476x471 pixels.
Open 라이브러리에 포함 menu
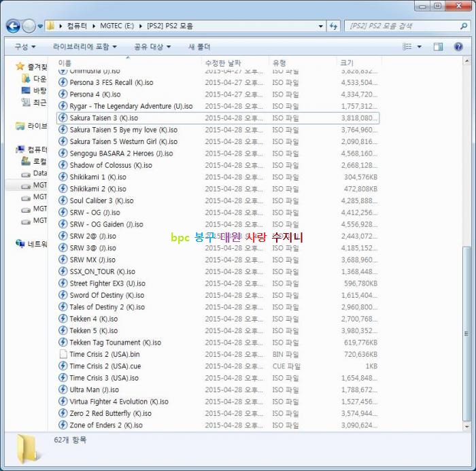[x=85, y=47]
